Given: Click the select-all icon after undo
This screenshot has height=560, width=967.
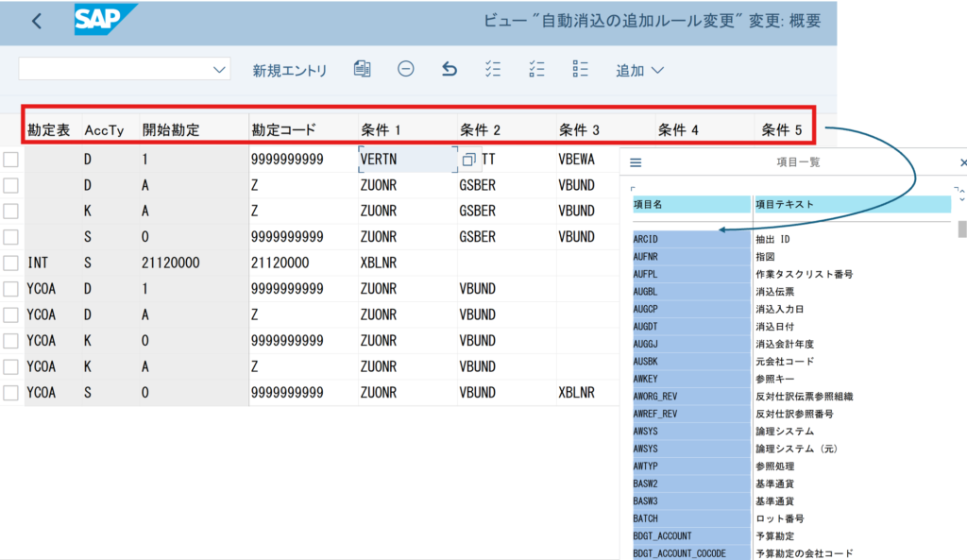Looking at the screenshot, I should [x=493, y=69].
